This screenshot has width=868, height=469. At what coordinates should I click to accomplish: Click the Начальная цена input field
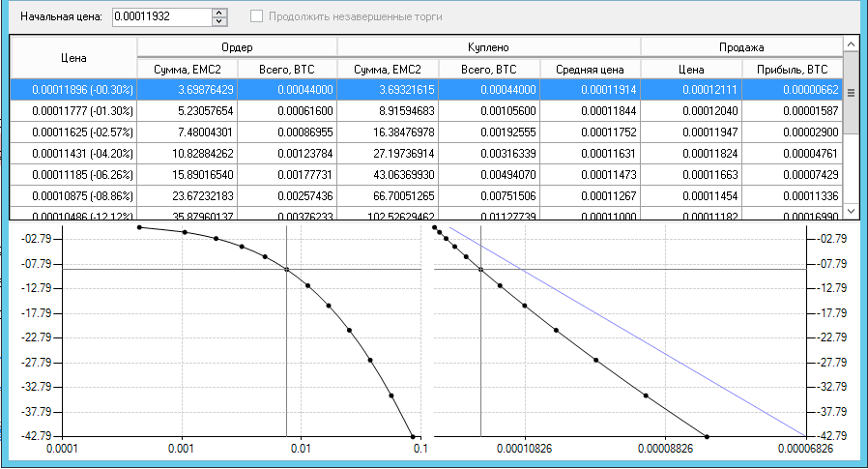(x=160, y=16)
